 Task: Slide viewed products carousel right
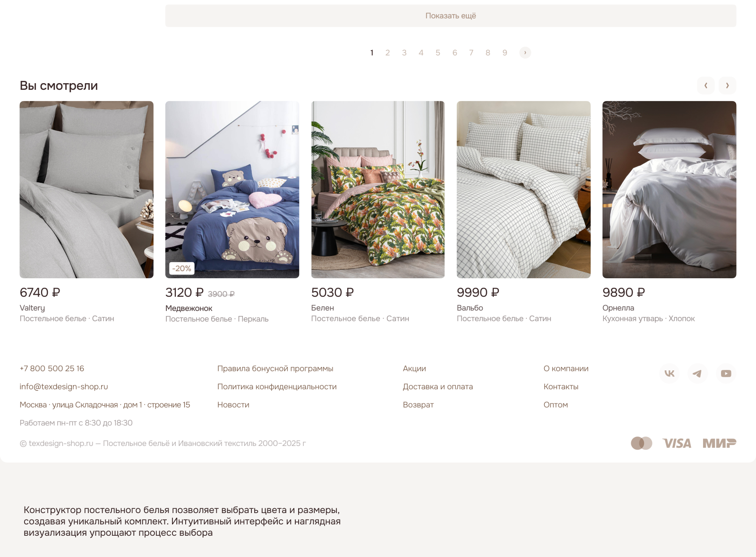pyautogui.click(x=728, y=86)
